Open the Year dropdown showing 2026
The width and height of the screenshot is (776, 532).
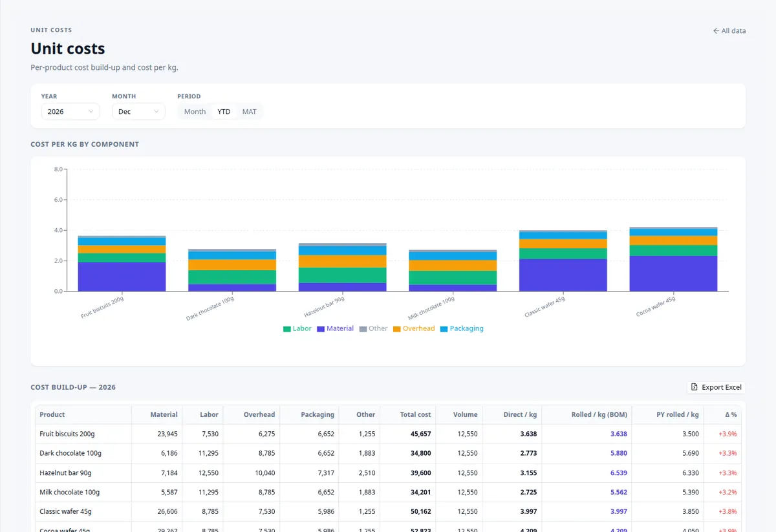[x=70, y=111]
